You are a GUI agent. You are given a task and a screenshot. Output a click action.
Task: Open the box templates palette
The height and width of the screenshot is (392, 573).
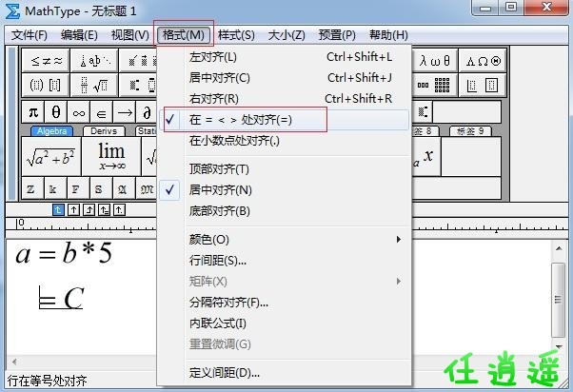coord(483,85)
